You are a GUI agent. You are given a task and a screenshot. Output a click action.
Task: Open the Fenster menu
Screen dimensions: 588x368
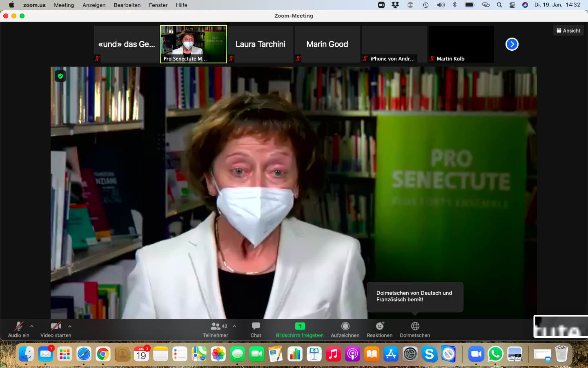point(158,5)
